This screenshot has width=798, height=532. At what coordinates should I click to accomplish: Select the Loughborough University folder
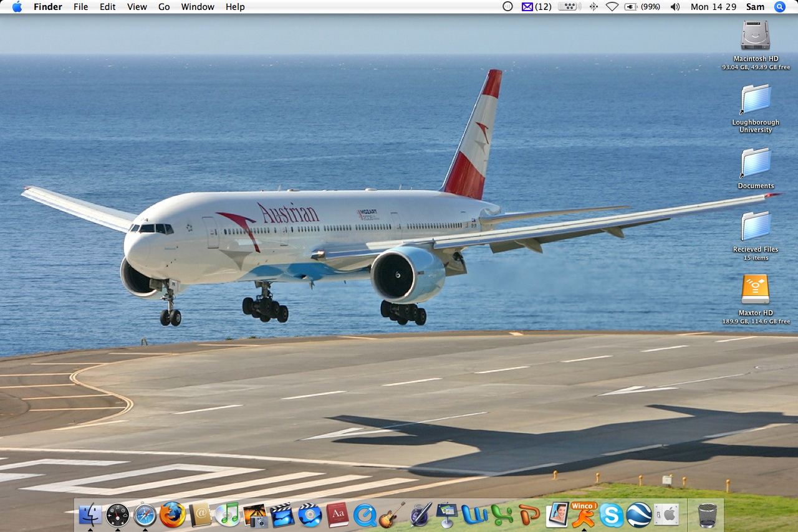[755, 100]
